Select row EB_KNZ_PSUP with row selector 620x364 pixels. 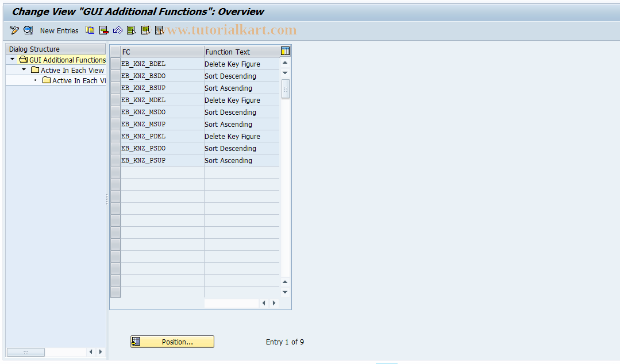tap(115, 160)
